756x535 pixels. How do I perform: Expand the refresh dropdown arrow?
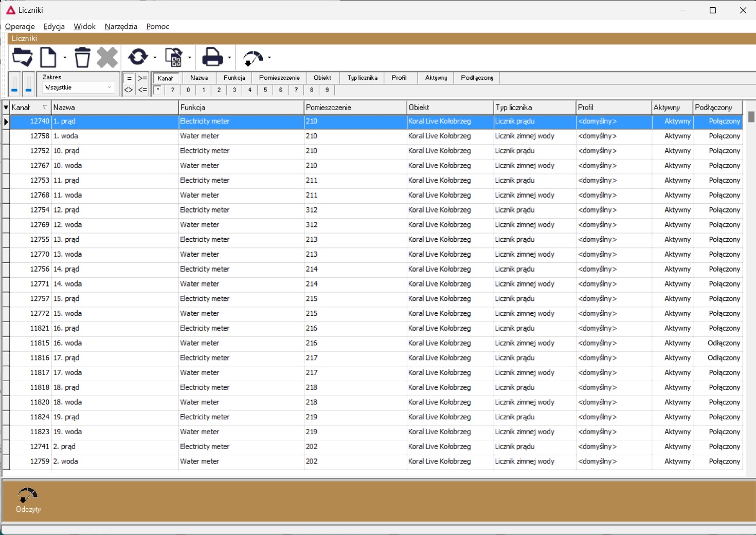coord(155,58)
